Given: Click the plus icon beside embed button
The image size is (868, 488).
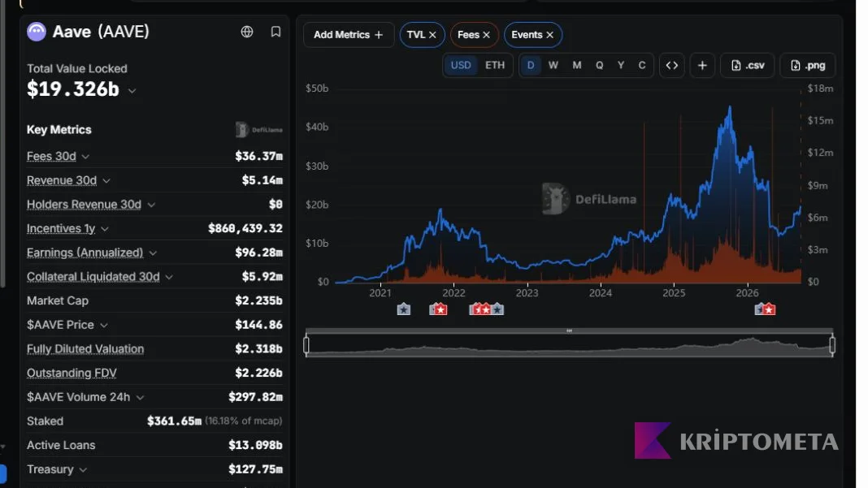Looking at the screenshot, I should [x=702, y=65].
